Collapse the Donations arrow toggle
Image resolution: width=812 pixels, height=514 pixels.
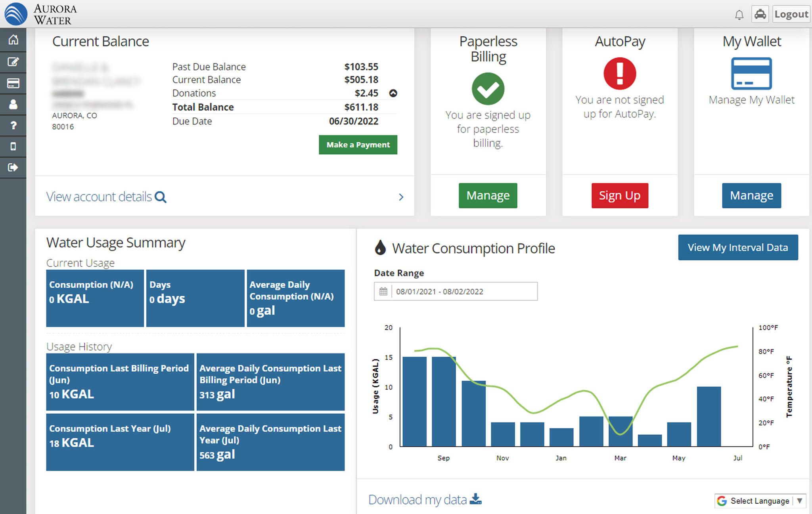(393, 93)
